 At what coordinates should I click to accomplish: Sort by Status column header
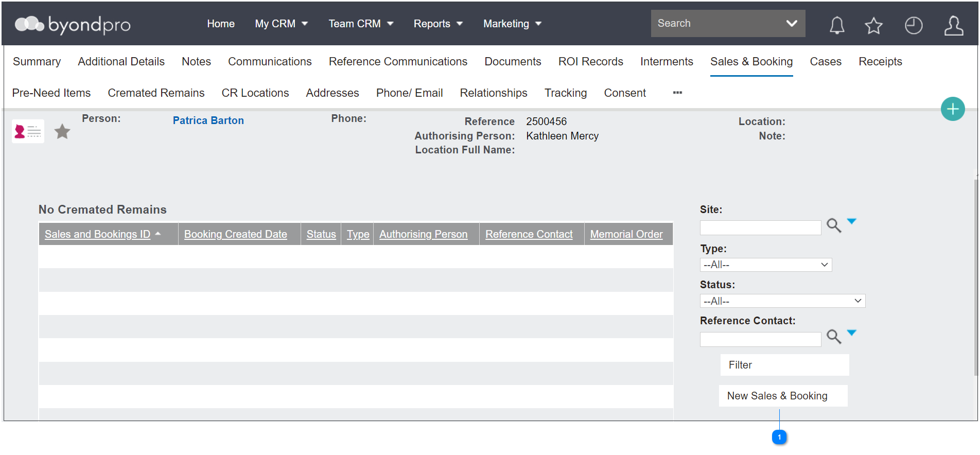click(x=321, y=234)
